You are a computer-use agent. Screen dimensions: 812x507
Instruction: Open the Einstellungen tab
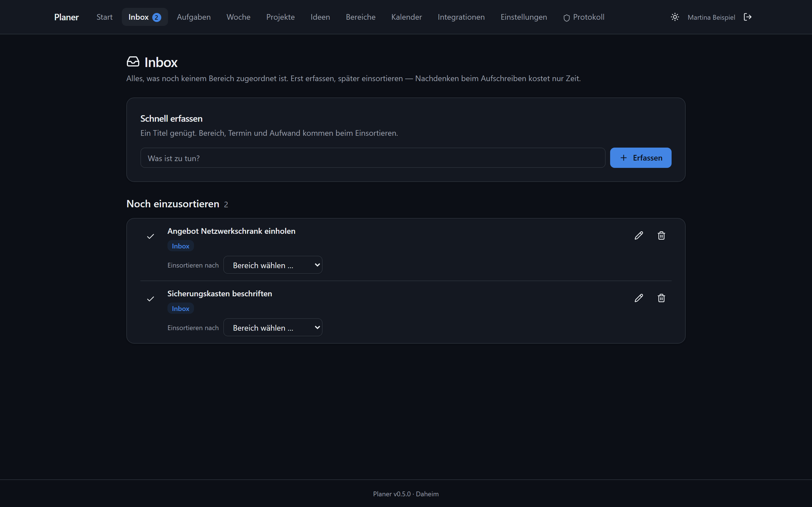pos(524,17)
